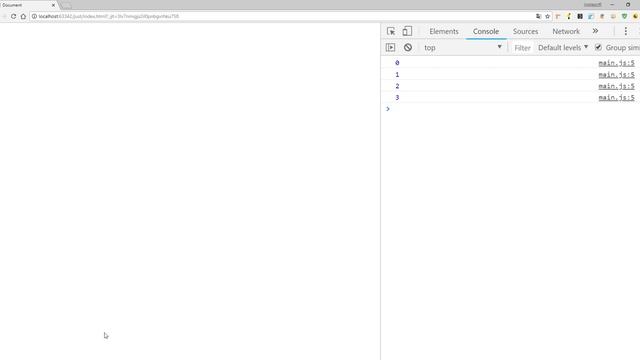Open the translate icon in address bar

click(538, 16)
